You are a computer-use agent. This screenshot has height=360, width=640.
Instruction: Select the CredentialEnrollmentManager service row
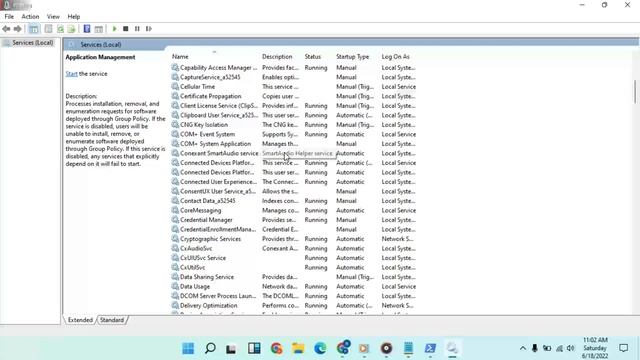click(x=293, y=229)
